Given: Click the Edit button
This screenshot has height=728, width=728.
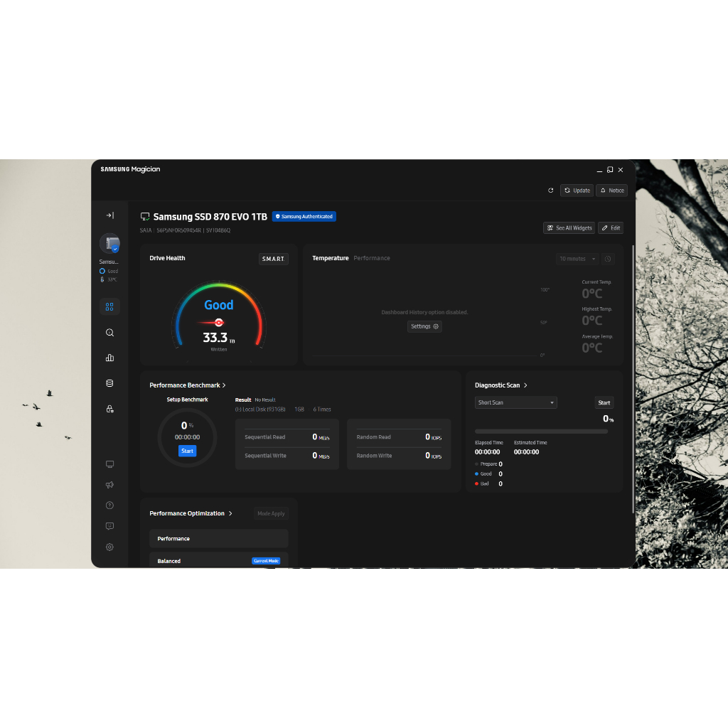Looking at the screenshot, I should [611, 228].
